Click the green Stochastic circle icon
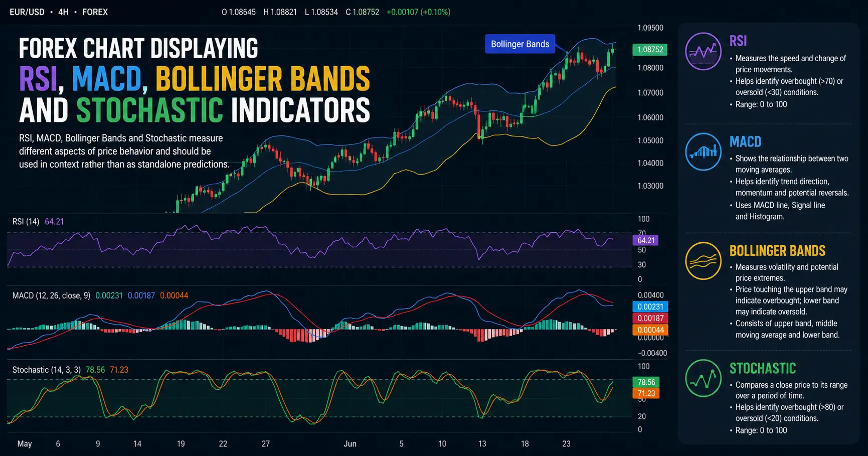The height and width of the screenshot is (456, 868). pos(703,378)
